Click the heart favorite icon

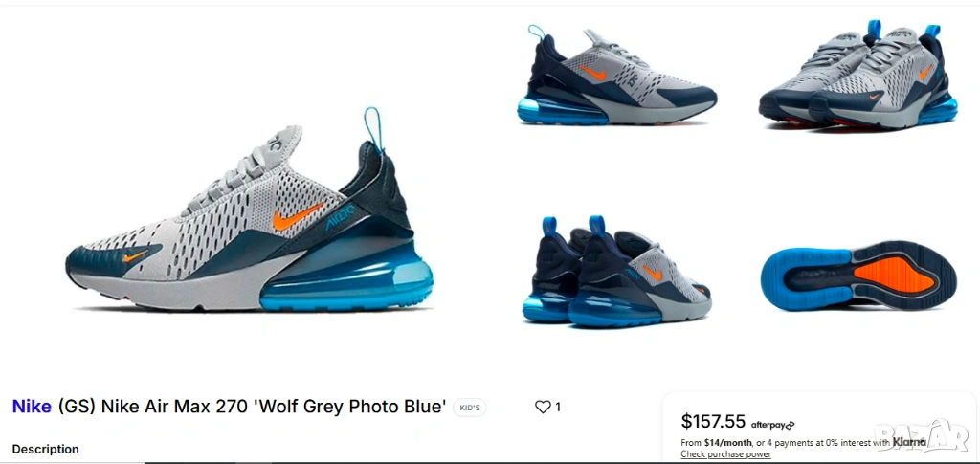click(x=543, y=407)
